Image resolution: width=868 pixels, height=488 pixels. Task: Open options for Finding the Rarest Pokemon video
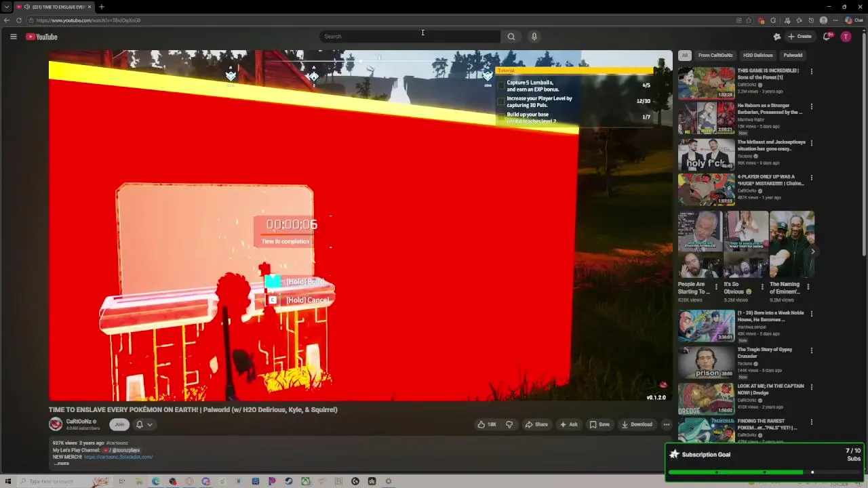click(x=812, y=422)
